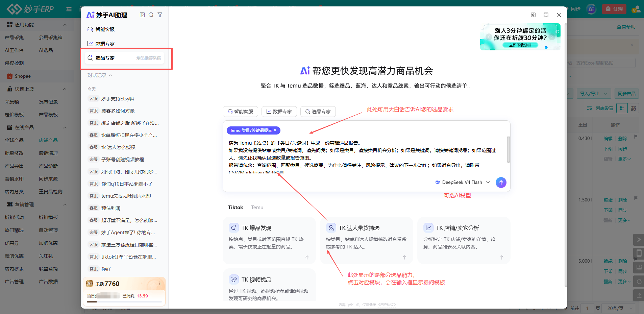Collapse the 通用功能 menu group

[65, 25]
